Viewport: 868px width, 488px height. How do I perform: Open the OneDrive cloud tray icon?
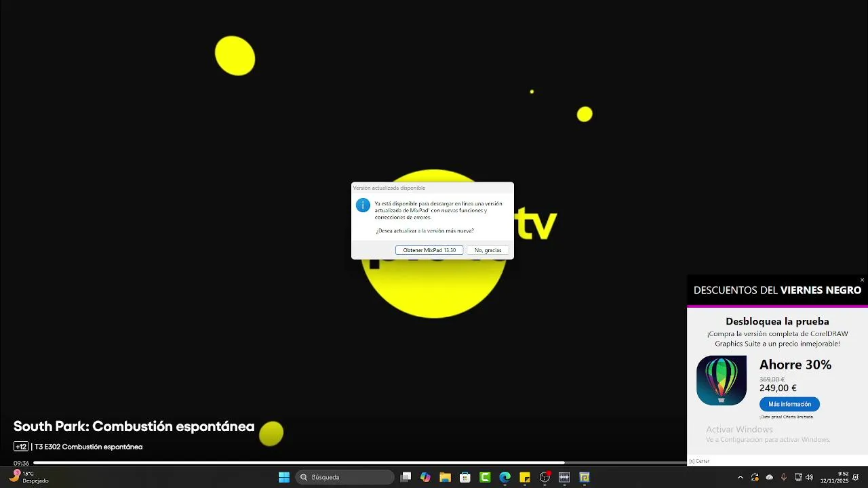click(770, 477)
